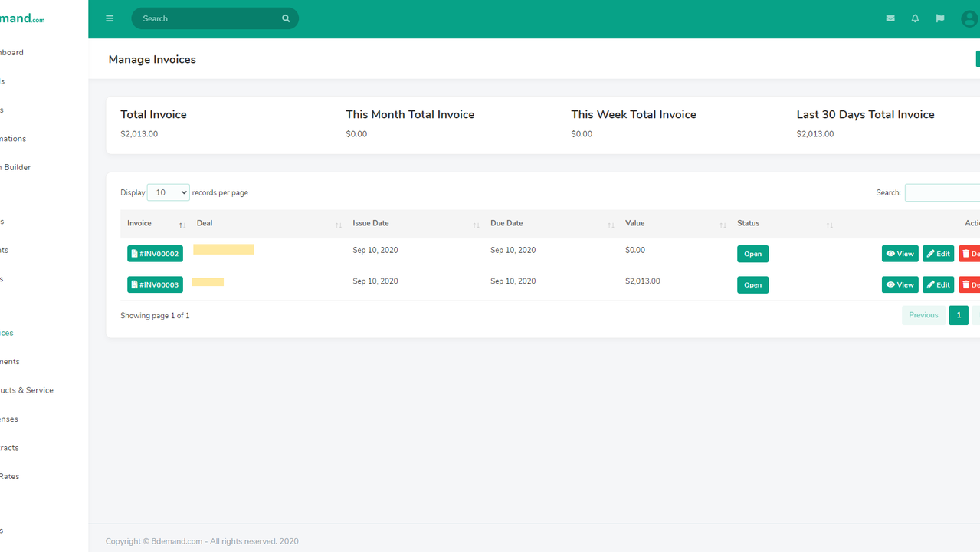
Task: Open the notifications bell icon
Action: 915,18
